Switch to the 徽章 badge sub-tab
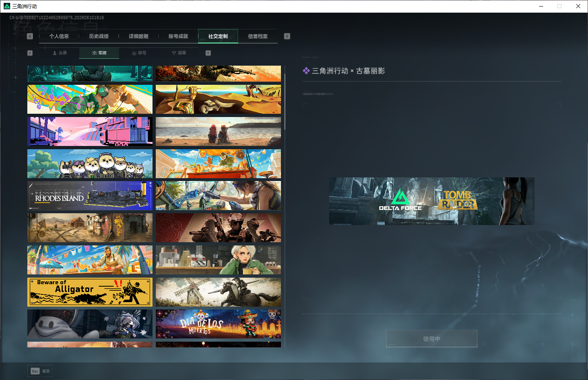 coord(179,53)
